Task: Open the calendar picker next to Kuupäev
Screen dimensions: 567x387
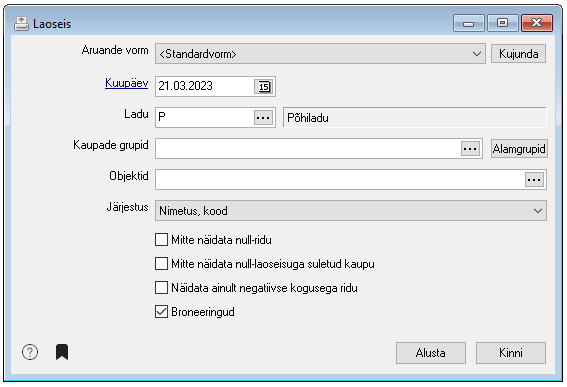Action: [x=264, y=86]
